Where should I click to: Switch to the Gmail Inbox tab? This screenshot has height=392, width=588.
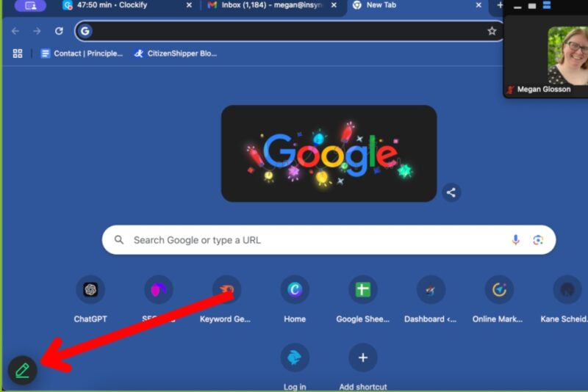(x=272, y=5)
